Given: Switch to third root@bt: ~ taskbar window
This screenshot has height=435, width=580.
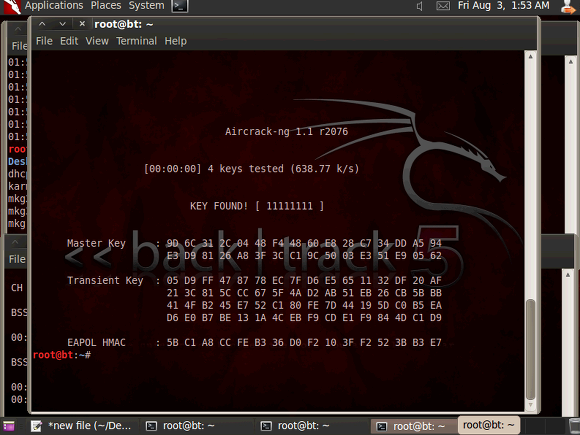Looking at the screenshot, I should tap(414, 426).
